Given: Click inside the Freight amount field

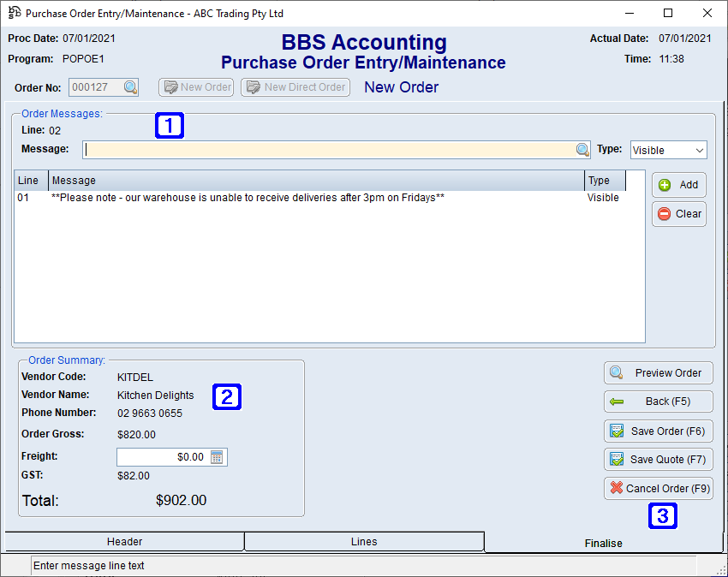Looking at the screenshot, I should click(x=163, y=456).
